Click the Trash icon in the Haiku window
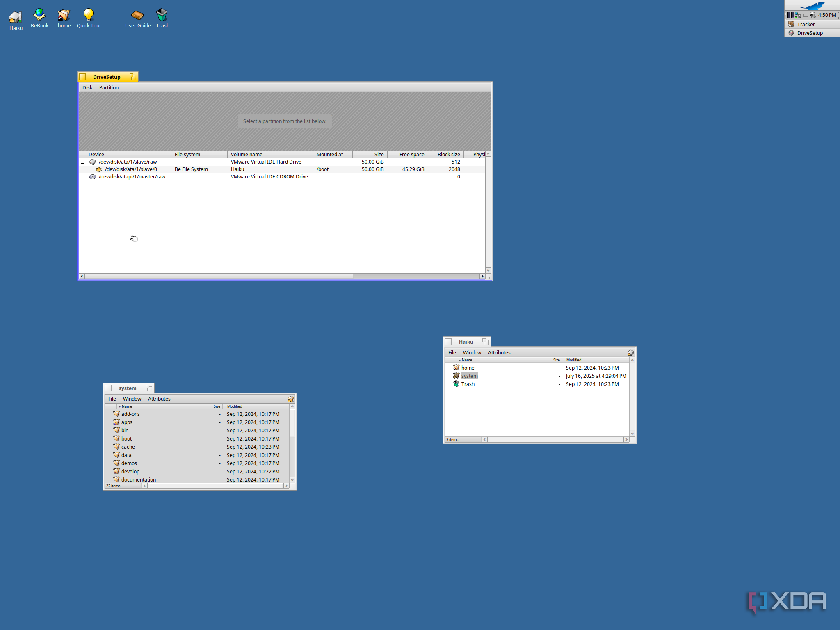This screenshot has height=630, width=840. point(456,384)
